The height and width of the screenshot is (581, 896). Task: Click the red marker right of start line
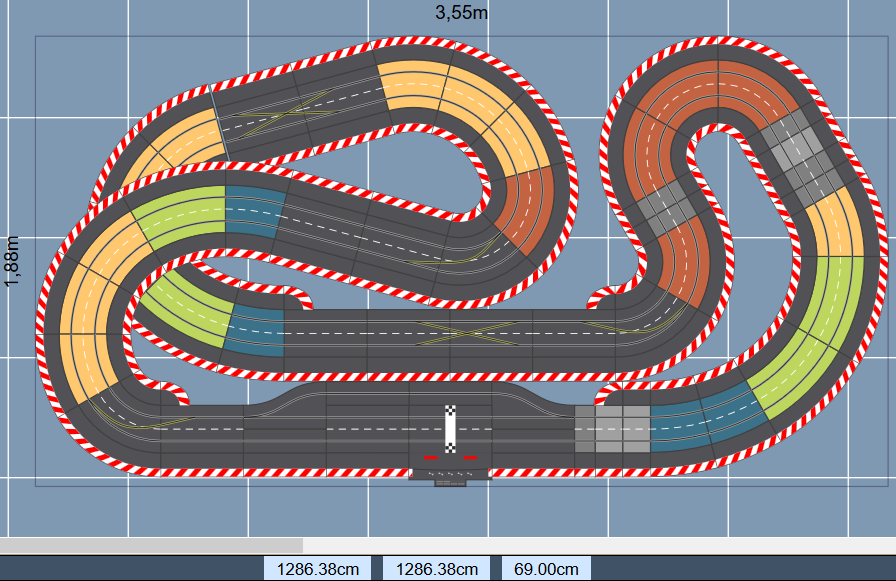click(x=470, y=458)
